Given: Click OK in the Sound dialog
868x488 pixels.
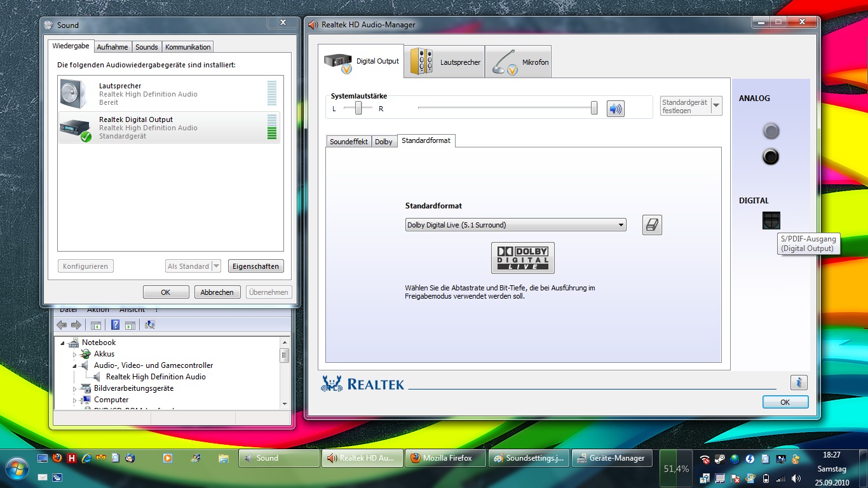Looking at the screenshot, I should coord(166,292).
